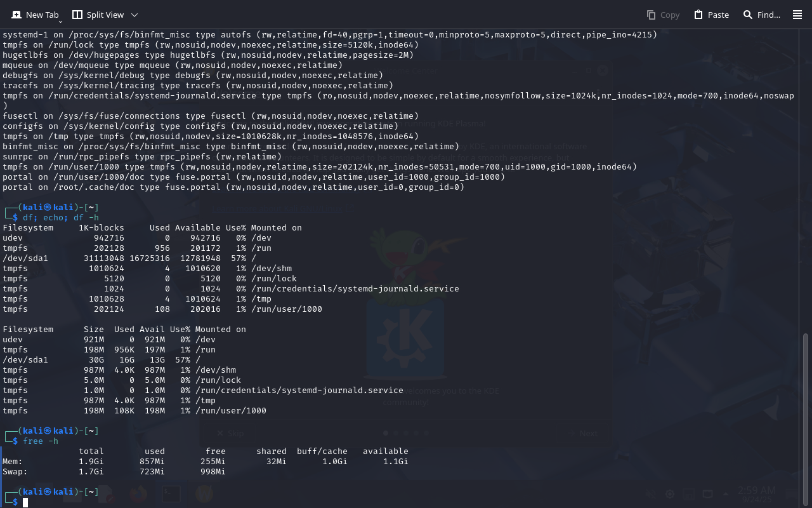Open the hamburger menu

point(797,15)
